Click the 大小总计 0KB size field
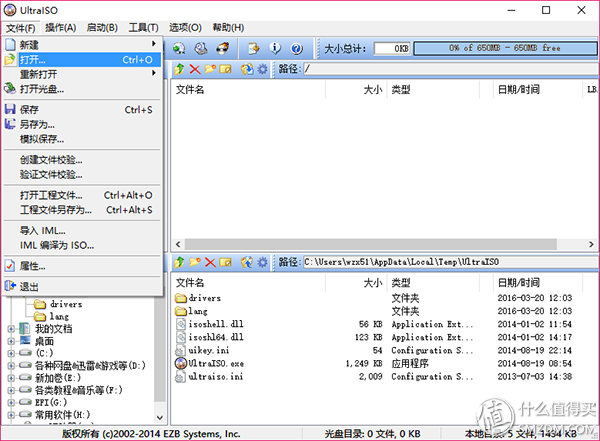The width and height of the screenshot is (600, 441). pos(392,49)
